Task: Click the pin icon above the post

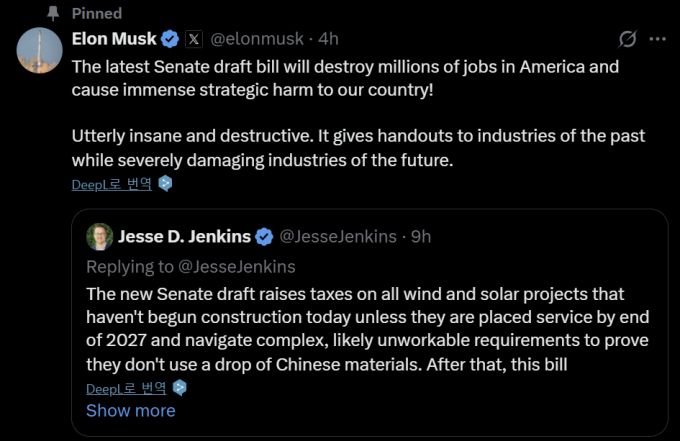Action: click(53, 13)
